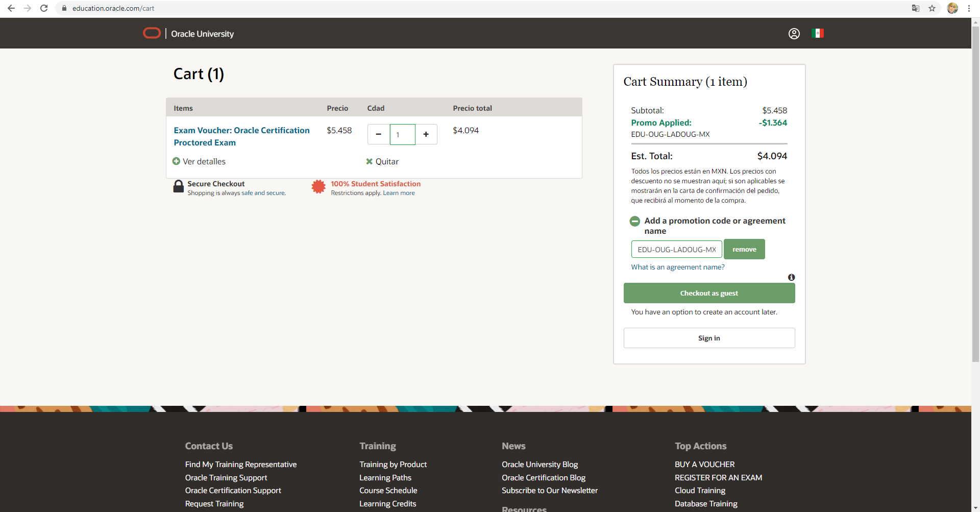This screenshot has width=980, height=512.
Task: Click the Oracle University header title
Action: [x=202, y=34]
